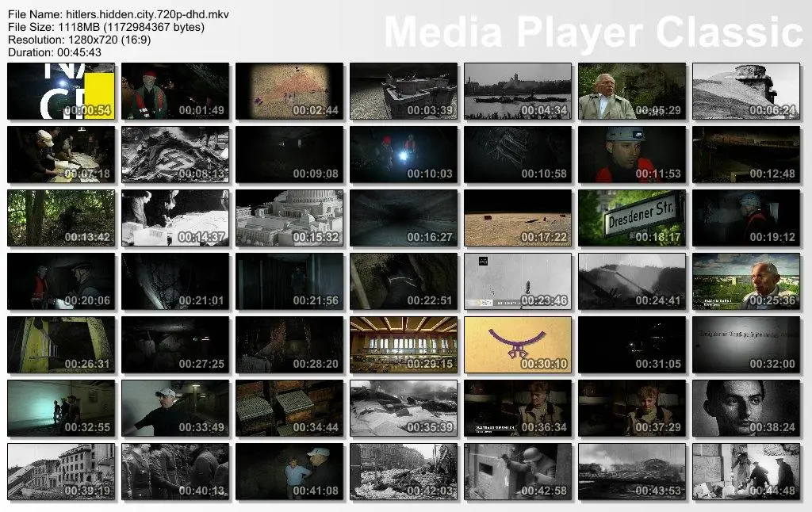Select the bunker frame at 00:03:39
Screen dimensions: 812x512
coord(404,91)
